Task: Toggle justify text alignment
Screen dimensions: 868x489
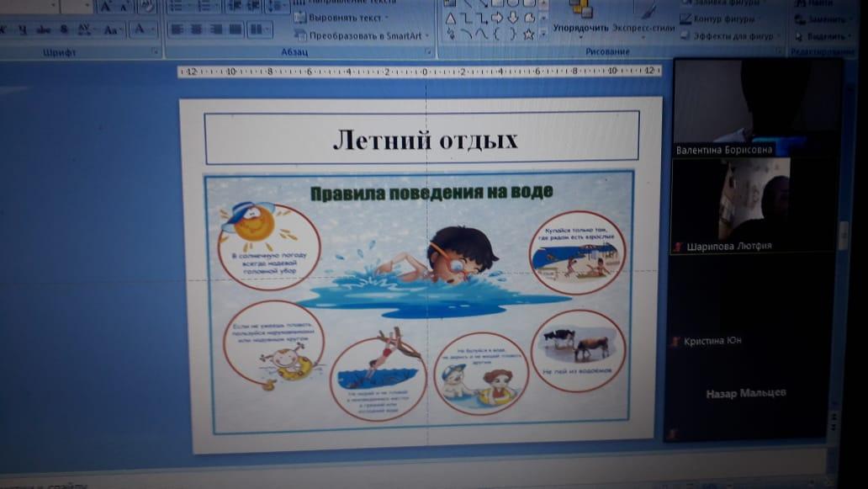Action: (236, 29)
